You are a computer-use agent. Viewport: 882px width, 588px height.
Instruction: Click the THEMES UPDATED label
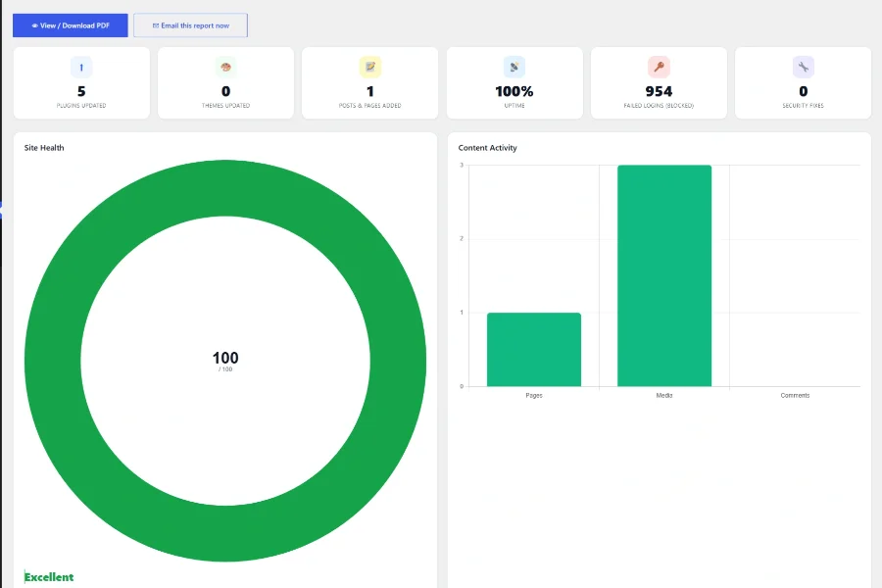225,106
